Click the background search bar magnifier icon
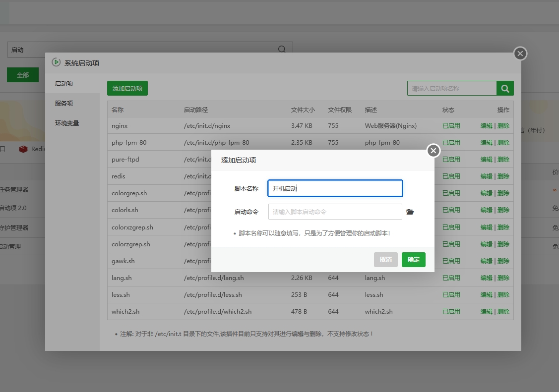This screenshot has width=559, height=392. pyautogui.click(x=282, y=50)
